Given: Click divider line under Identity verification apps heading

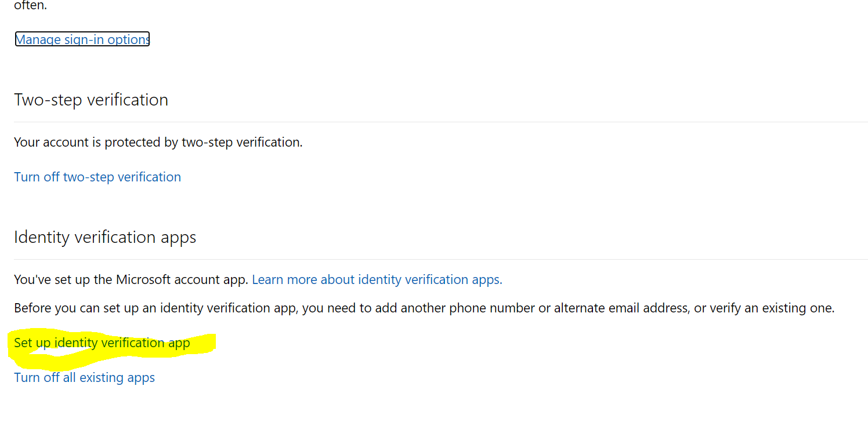Looking at the screenshot, I should [441, 259].
